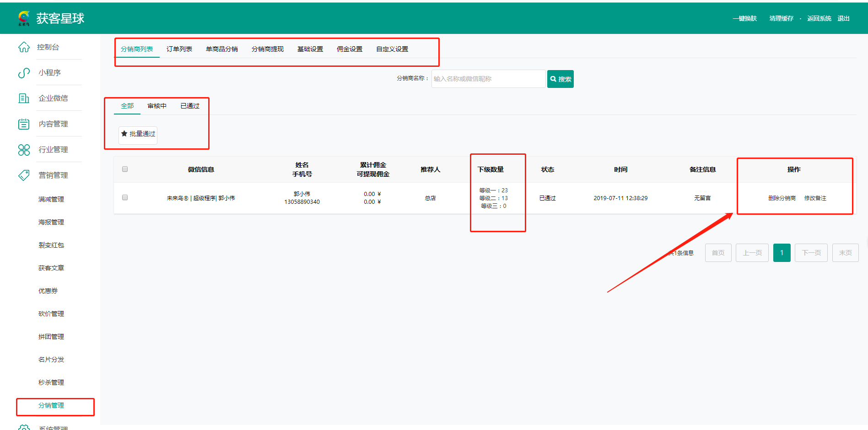
Task: Click the 营销管理 tag icon
Action: tap(24, 175)
